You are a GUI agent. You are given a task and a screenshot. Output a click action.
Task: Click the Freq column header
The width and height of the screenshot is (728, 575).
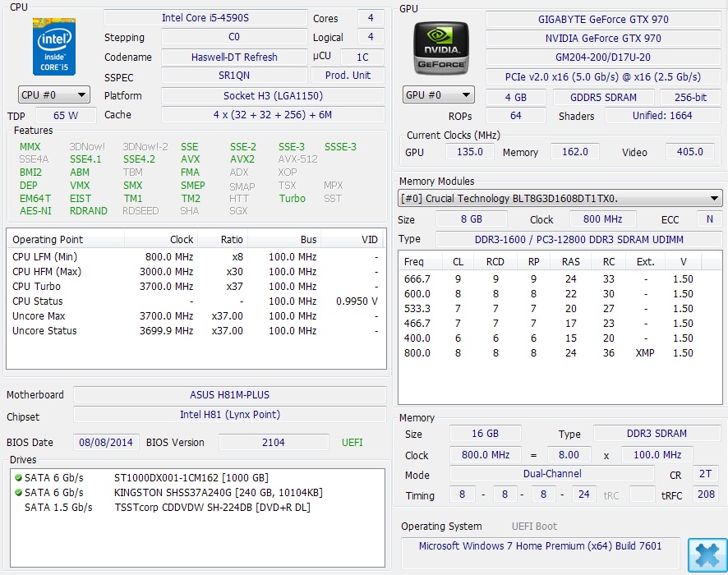[x=420, y=262]
